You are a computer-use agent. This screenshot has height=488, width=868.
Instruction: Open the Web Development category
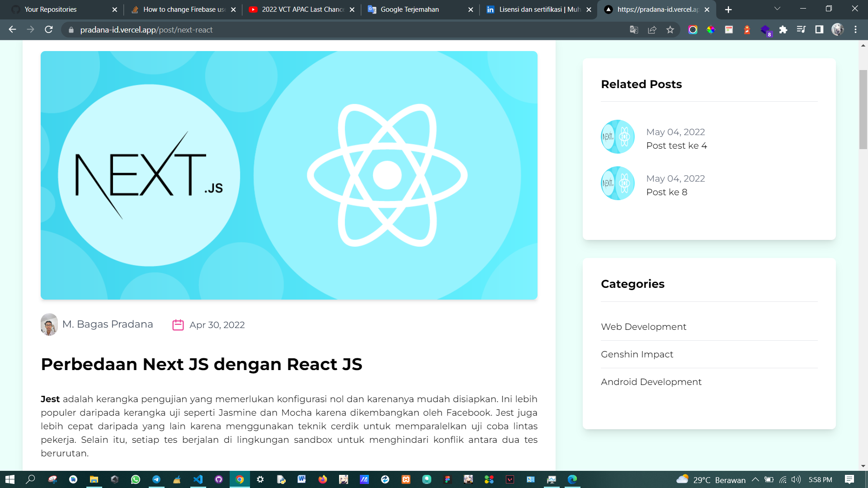643,327
